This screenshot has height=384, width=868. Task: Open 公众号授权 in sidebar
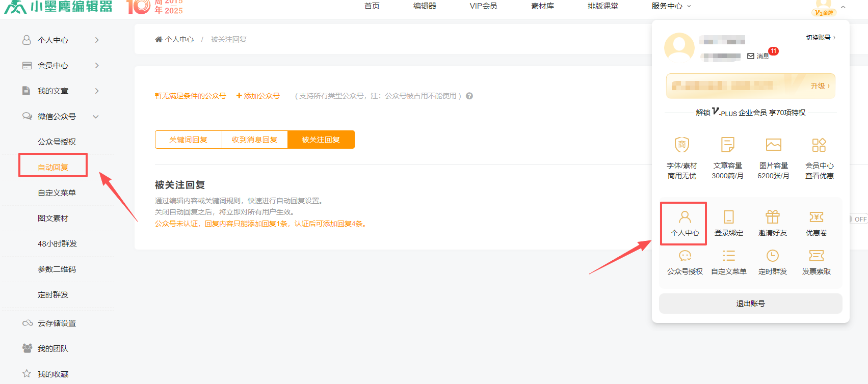coord(57,142)
